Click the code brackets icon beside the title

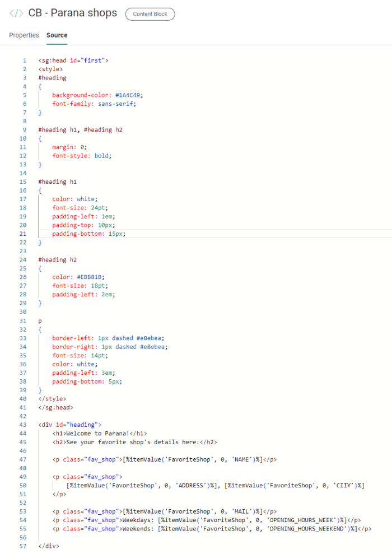(x=16, y=13)
